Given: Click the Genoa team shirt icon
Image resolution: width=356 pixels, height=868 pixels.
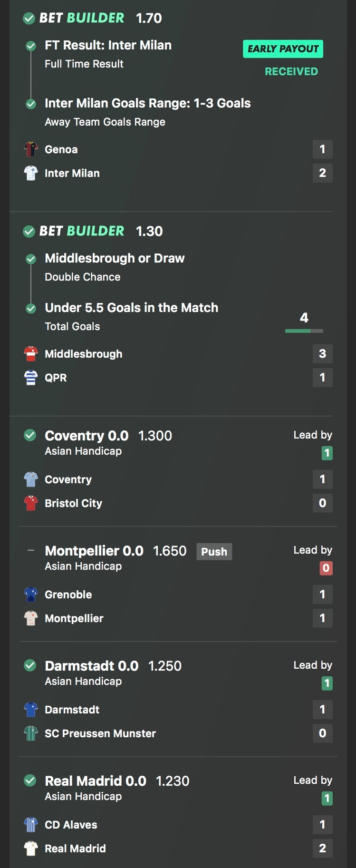Looking at the screenshot, I should [31, 149].
